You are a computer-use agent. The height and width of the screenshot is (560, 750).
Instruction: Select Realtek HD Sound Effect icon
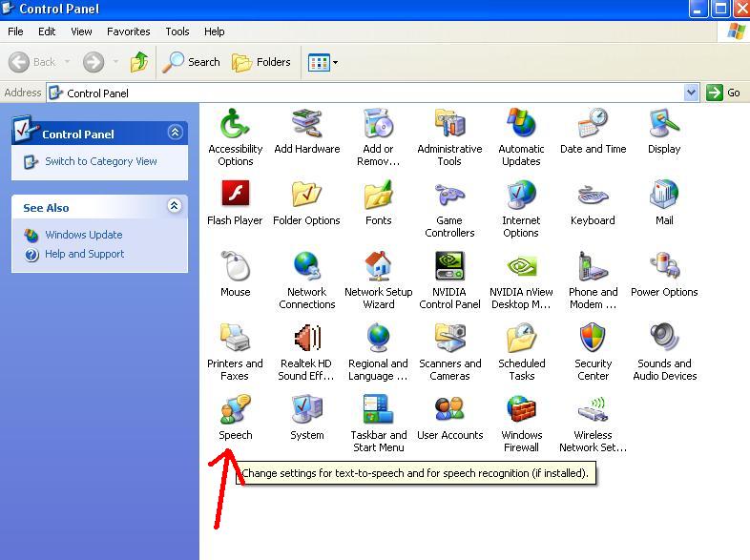coord(306,338)
